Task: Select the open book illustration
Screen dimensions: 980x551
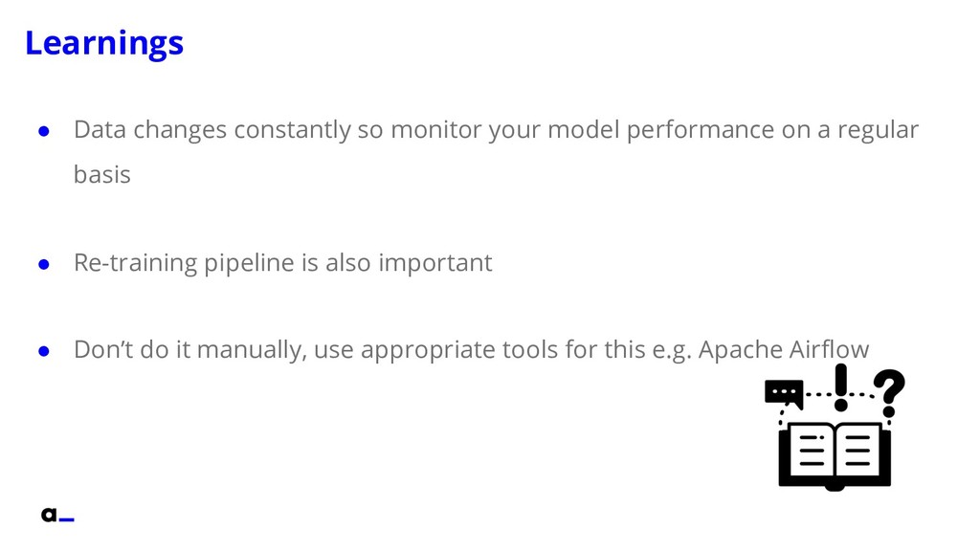Action: point(835,456)
